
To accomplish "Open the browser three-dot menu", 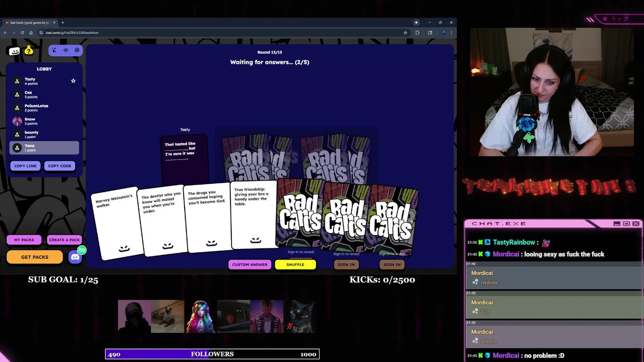I will (x=451, y=33).
